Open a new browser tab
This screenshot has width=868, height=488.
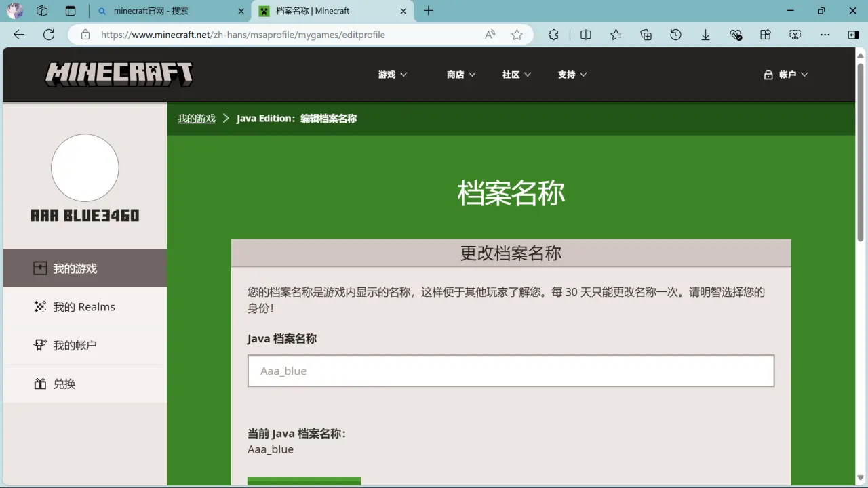coord(429,11)
